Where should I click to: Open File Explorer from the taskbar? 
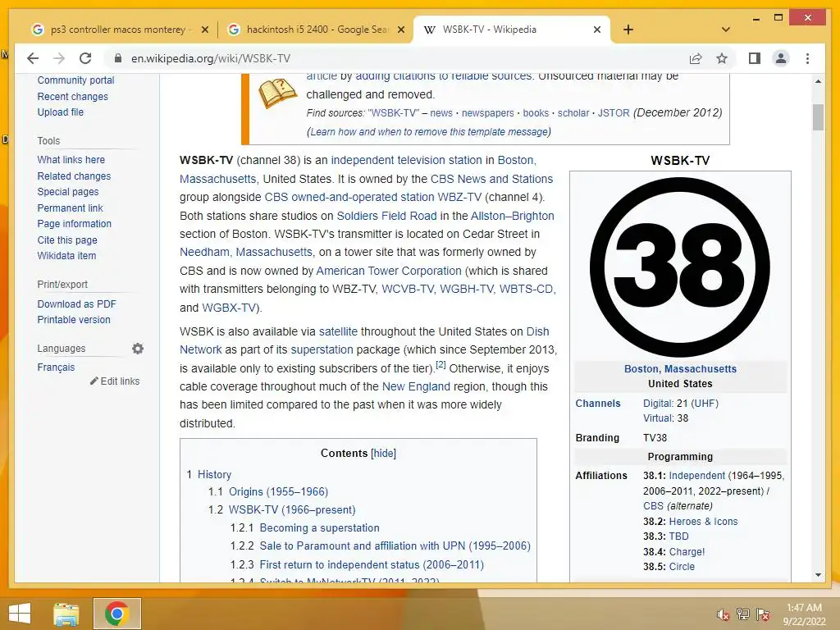66,614
